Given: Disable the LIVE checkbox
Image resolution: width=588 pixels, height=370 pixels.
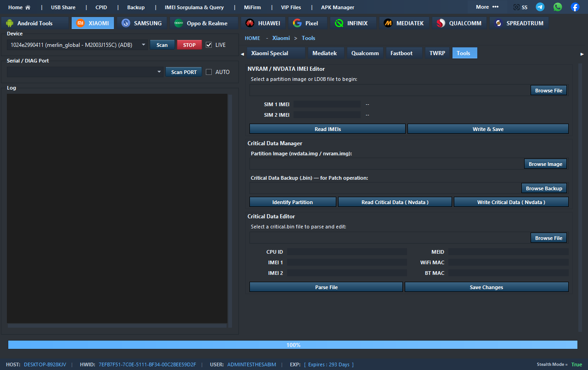Looking at the screenshot, I should (x=209, y=45).
